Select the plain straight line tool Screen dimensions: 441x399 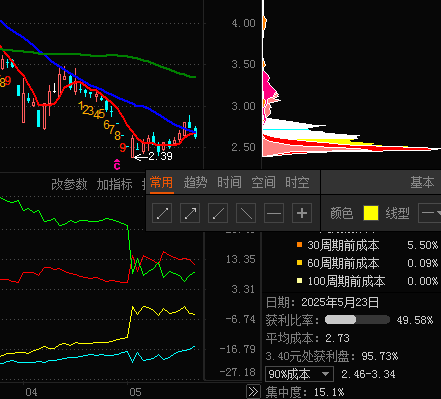point(246,213)
